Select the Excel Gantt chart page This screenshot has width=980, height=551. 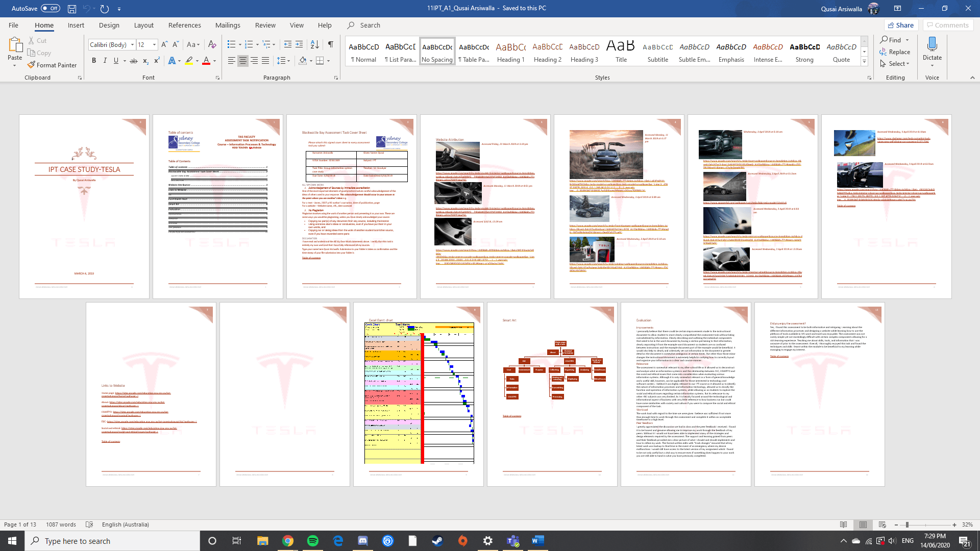pyautogui.click(x=419, y=394)
